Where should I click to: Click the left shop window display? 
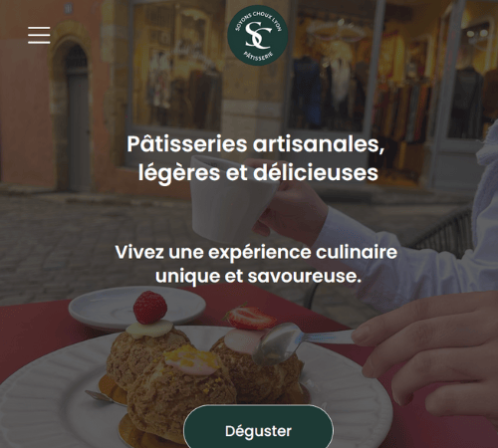coord(176,67)
